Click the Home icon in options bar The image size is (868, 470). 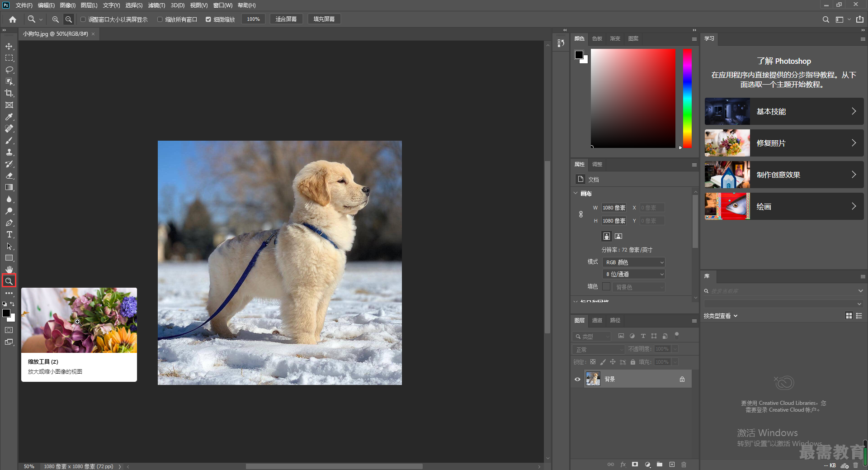point(13,19)
